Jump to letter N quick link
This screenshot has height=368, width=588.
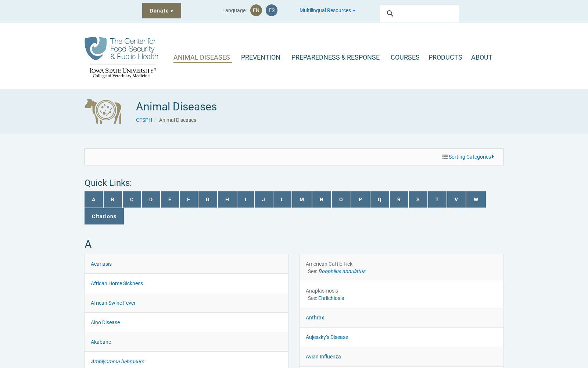coord(322,199)
